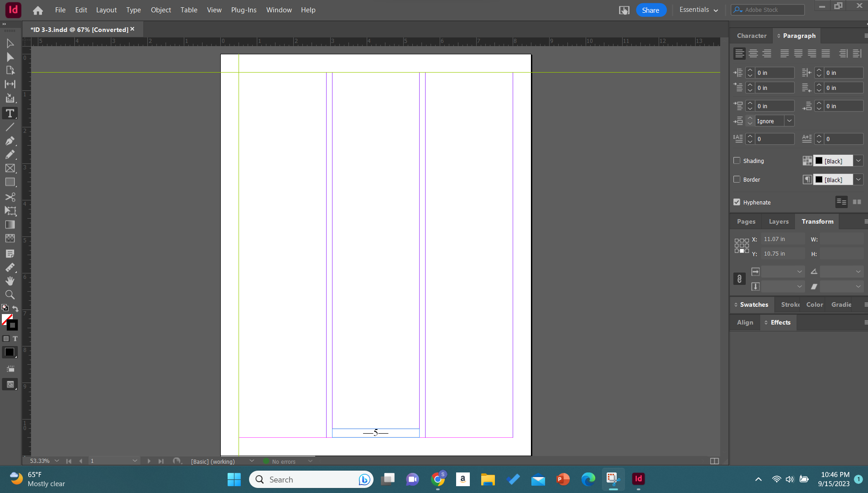Choose the Pen tool
This screenshot has width=868, height=493.
[x=10, y=141]
